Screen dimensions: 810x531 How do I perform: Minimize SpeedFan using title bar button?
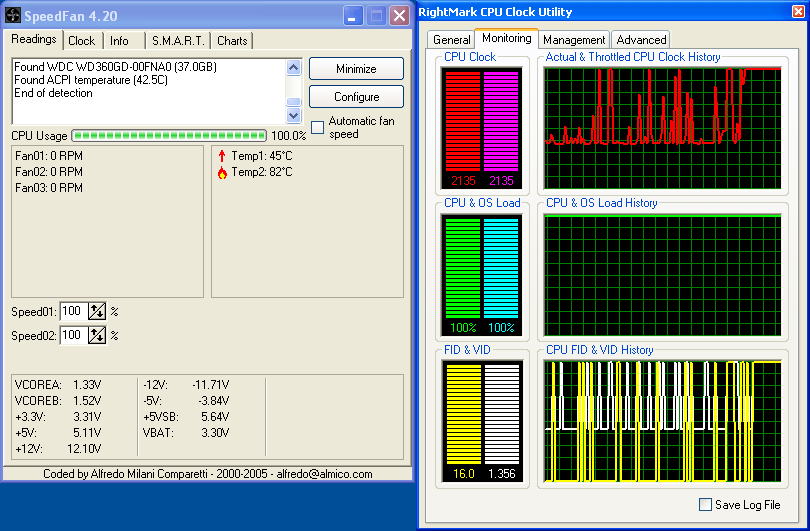tap(353, 15)
